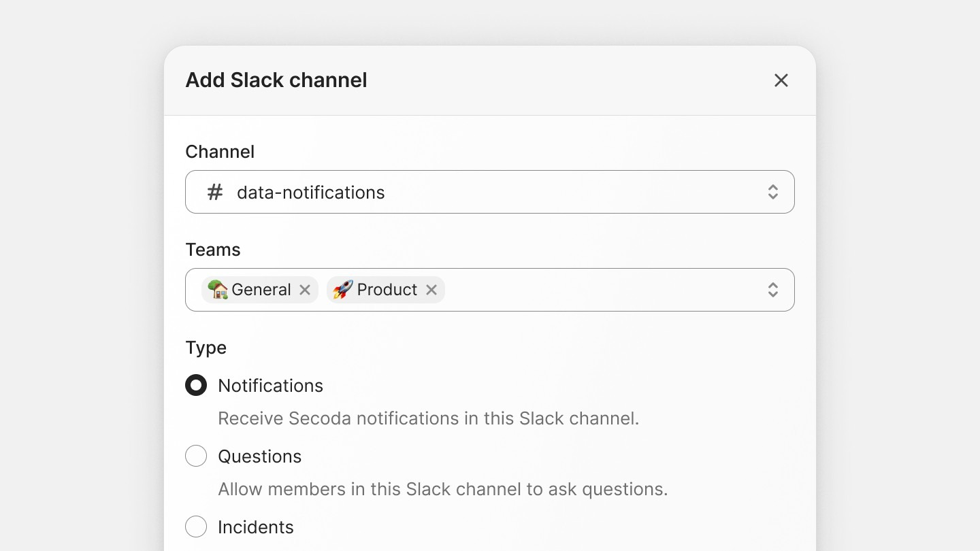Enable the Incidents type radio button
980x551 pixels.
point(196,527)
